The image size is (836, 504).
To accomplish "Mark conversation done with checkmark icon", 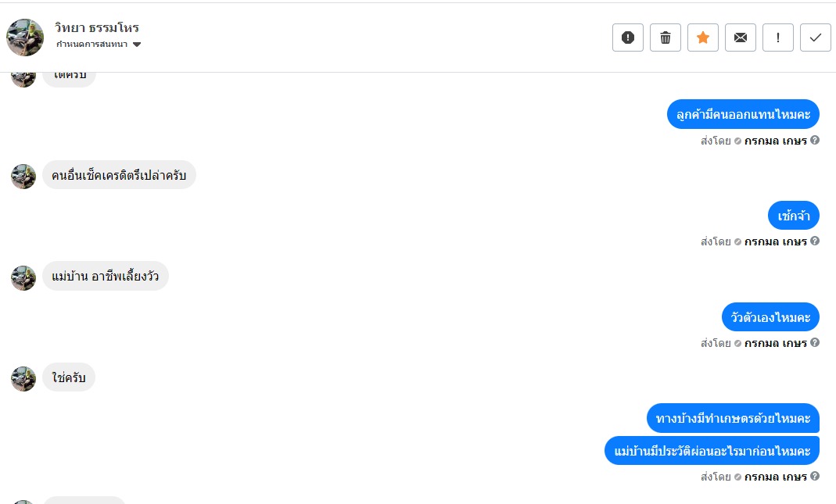I will click(816, 38).
